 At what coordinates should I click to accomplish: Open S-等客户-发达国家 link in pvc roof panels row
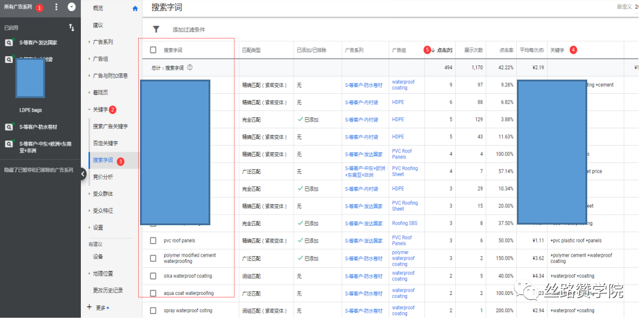click(x=364, y=241)
